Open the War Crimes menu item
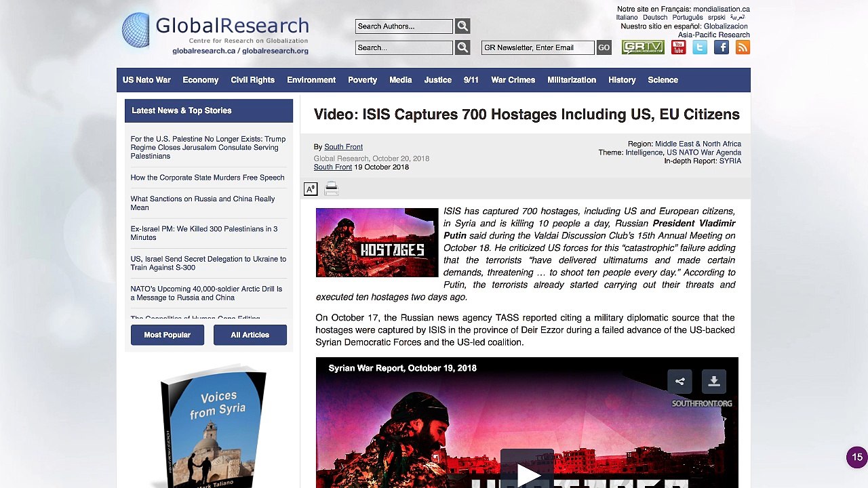This screenshot has width=868, height=488. [513, 80]
